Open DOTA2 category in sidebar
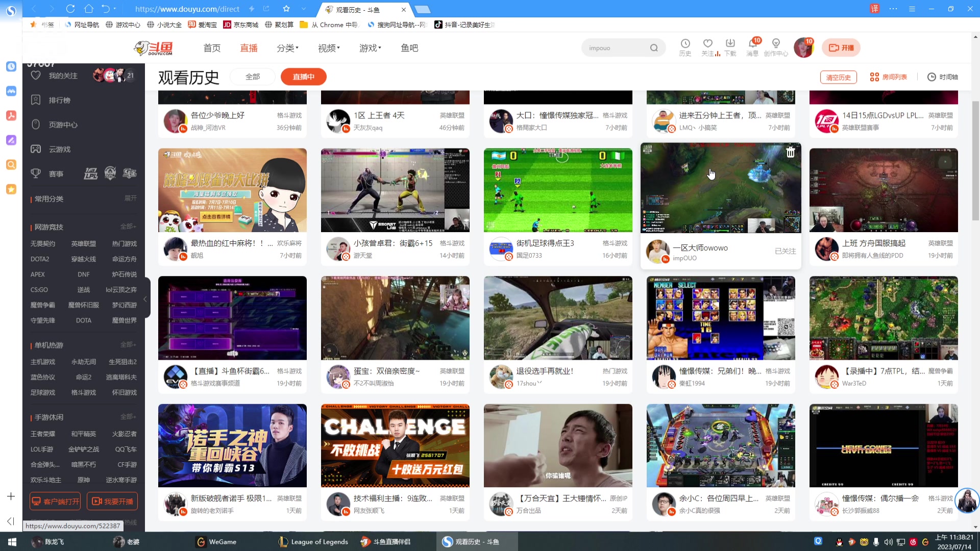This screenshot has width=980, height=551. 40,259
